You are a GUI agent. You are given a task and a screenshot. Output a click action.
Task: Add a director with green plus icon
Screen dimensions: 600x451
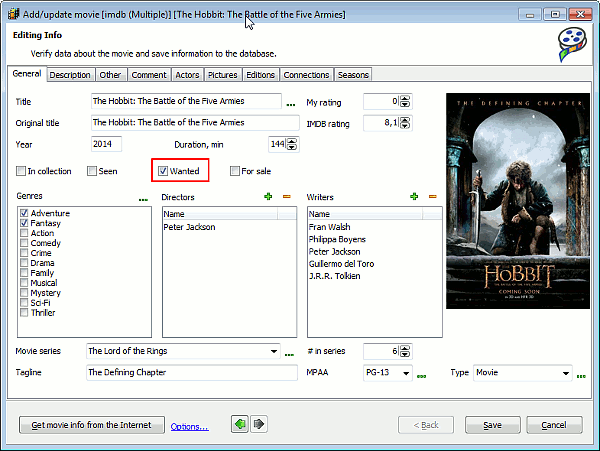coord(268,197)
